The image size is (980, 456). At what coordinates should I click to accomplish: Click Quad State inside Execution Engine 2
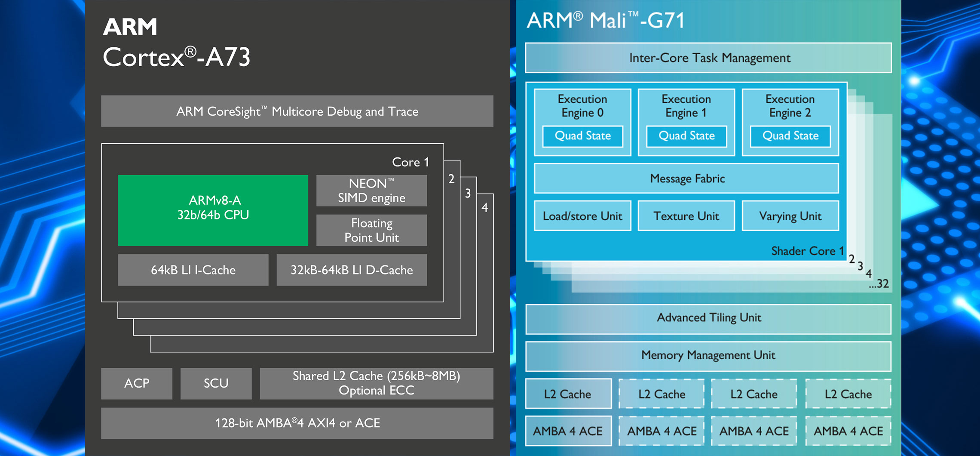pyautogui.click(x=790, y=136)
